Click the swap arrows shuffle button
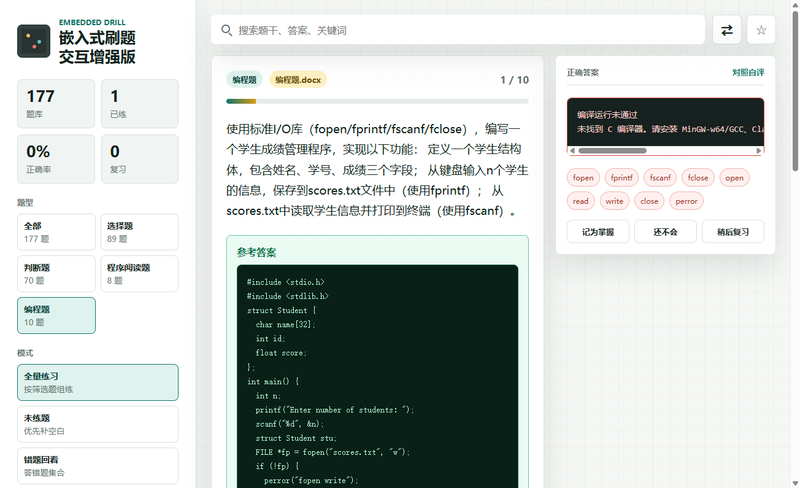800x488 pixels. [727, 30]
